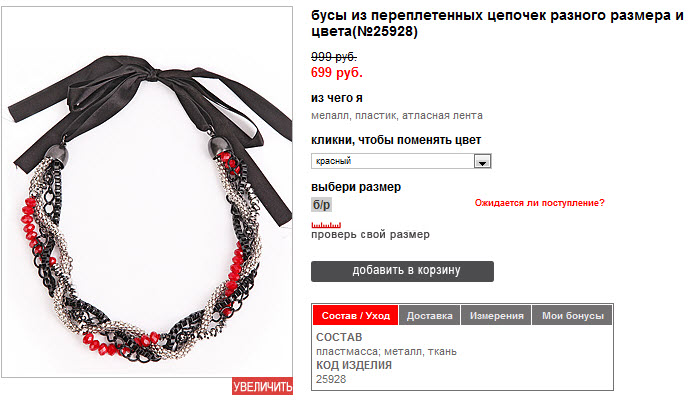This screenshot has height=409, width=691.
Task: Click the product title heading
Action: 497,23
